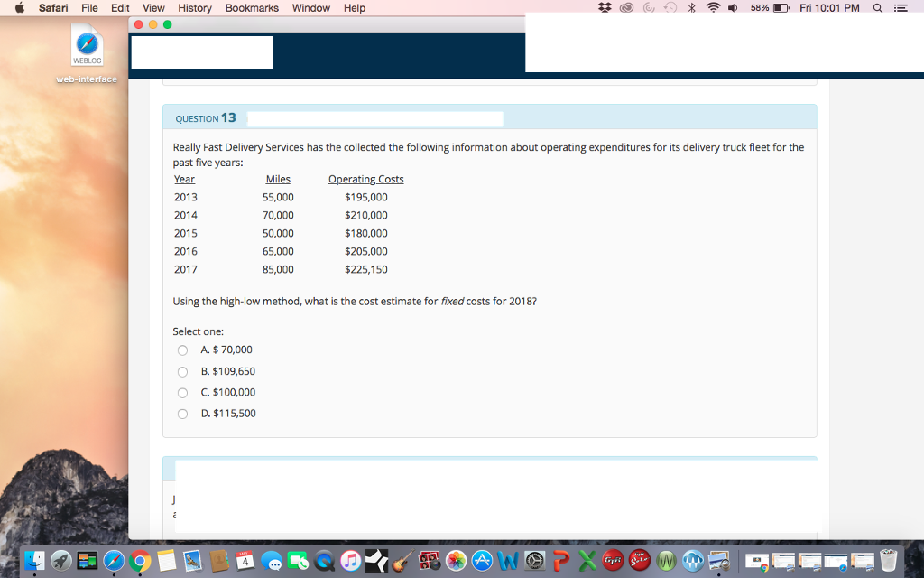The image size is (924, 578).
Task: Open the History menu
Action: [x=195, y=8]
